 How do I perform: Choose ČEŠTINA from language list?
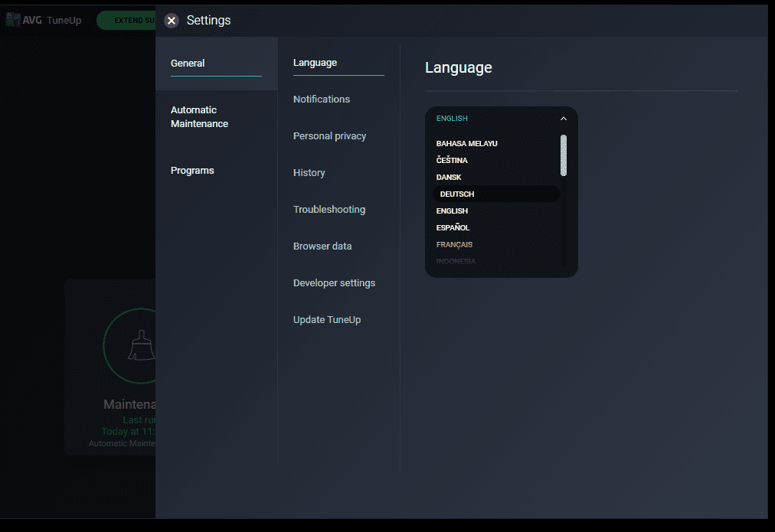[x=452, y=160]
